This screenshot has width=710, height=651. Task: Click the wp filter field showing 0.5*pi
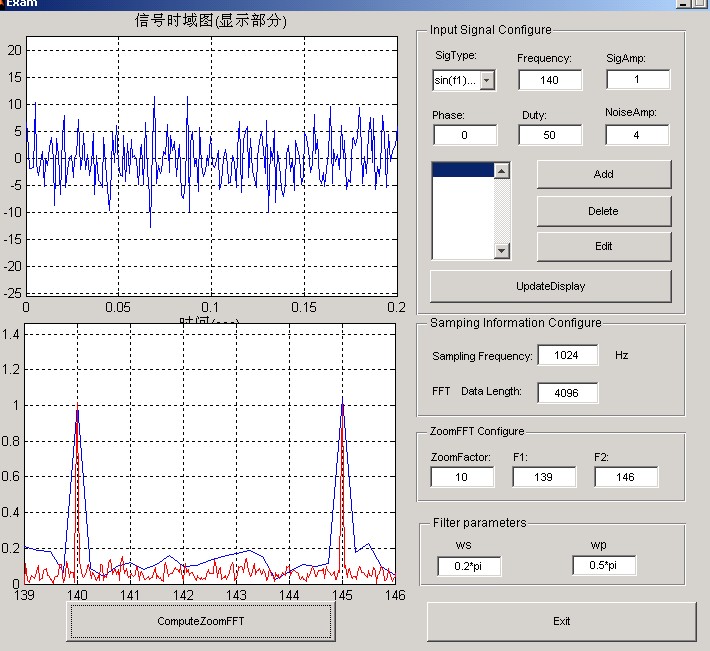[604, 565]
